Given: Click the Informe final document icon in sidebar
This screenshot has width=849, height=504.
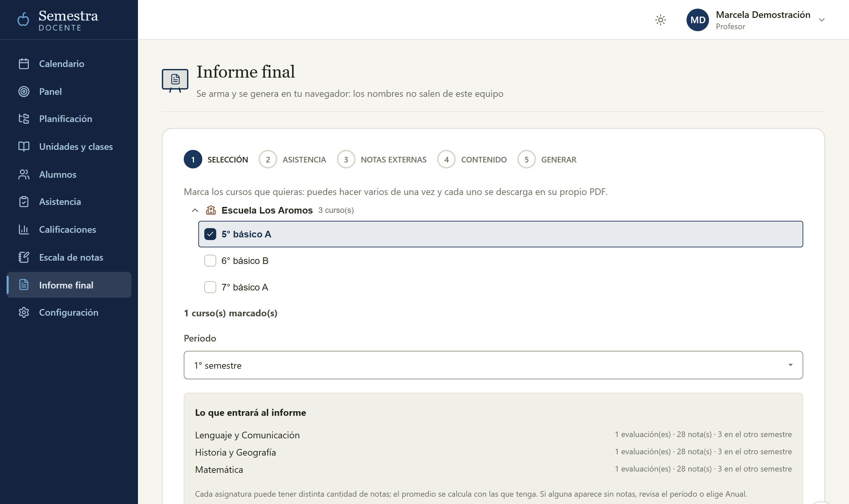Looking at the screenshot, I should click(24, 285).
